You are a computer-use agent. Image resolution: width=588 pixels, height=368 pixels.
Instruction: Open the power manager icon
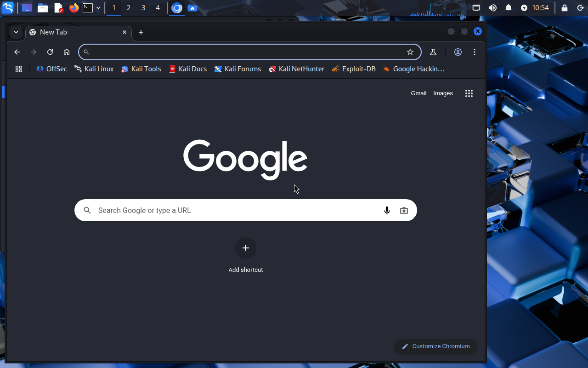click(x=524, y=8)
